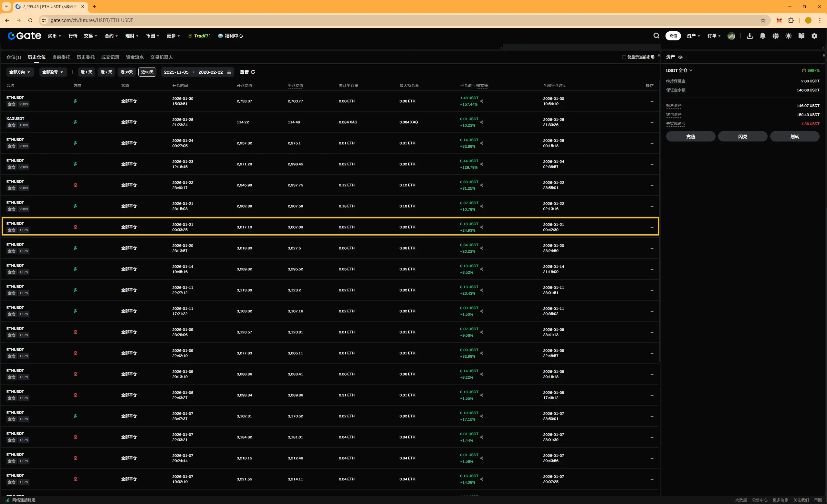Expand the USDT 全仓 margin mode dropdown
Image resolution: width=827 pixels, height=504 pixels.
[x=679, y=70]
